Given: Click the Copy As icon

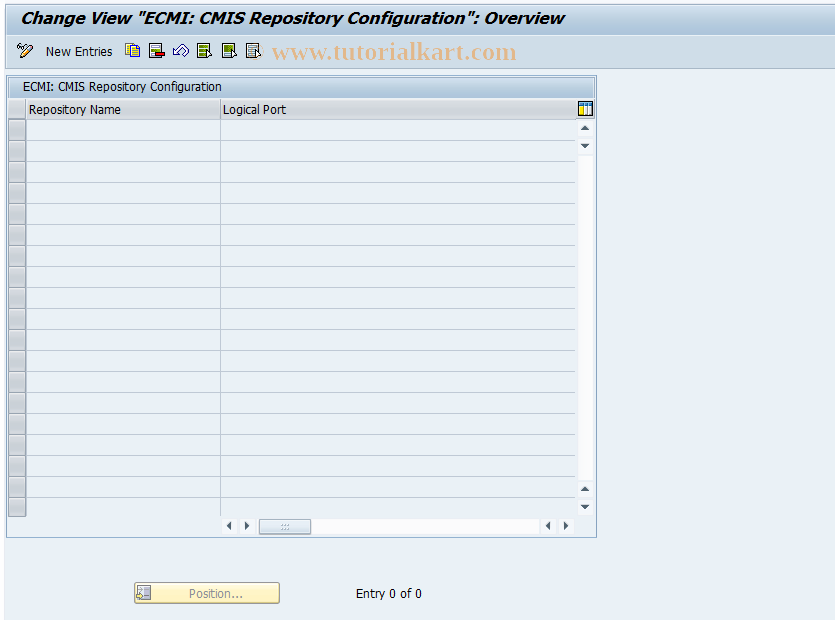Looking at the screenshot, I should click(133, 51).
